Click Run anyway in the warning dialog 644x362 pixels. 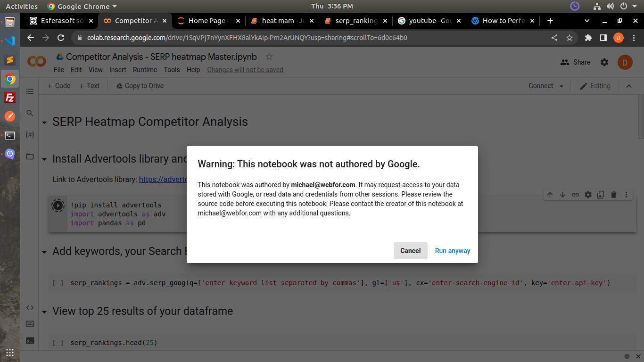click(x=452, y=251)
